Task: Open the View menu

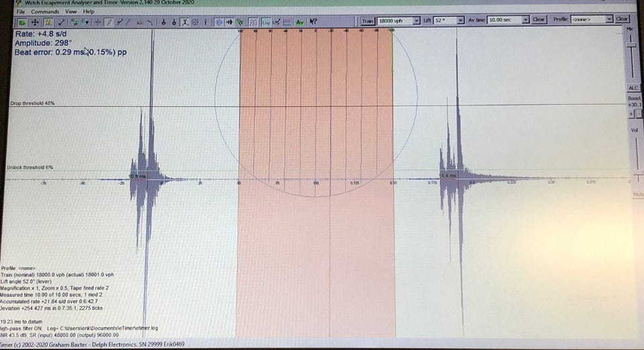Action: click(x=71, y=12)
